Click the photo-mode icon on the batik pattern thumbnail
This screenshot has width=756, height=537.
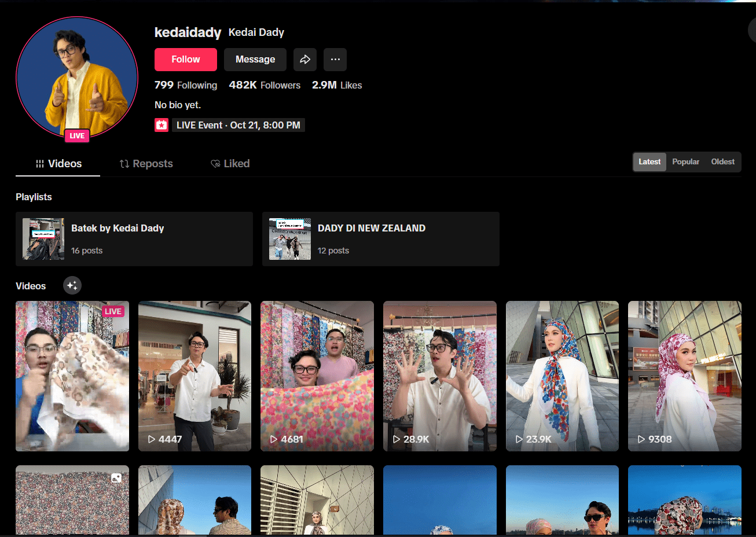point(116,478)
